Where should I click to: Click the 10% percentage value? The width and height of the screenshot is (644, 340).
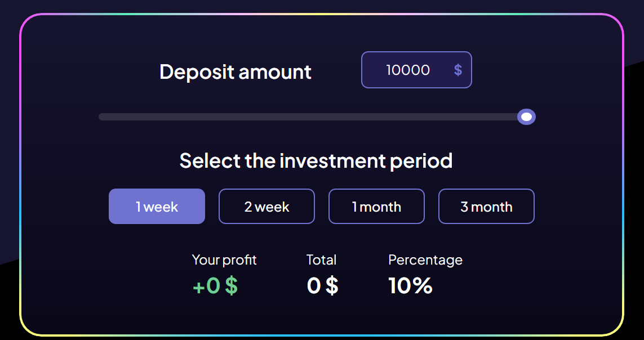pos(410,286)
